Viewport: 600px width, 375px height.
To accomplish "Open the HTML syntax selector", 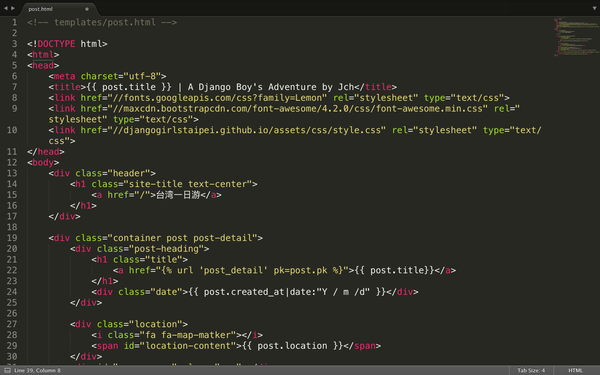I will pyautogui.click(x=575, y=370).
